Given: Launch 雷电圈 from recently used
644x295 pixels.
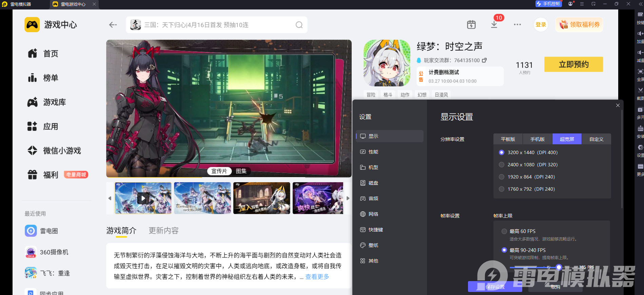Looking at the screenshot, I should [41, 231].
